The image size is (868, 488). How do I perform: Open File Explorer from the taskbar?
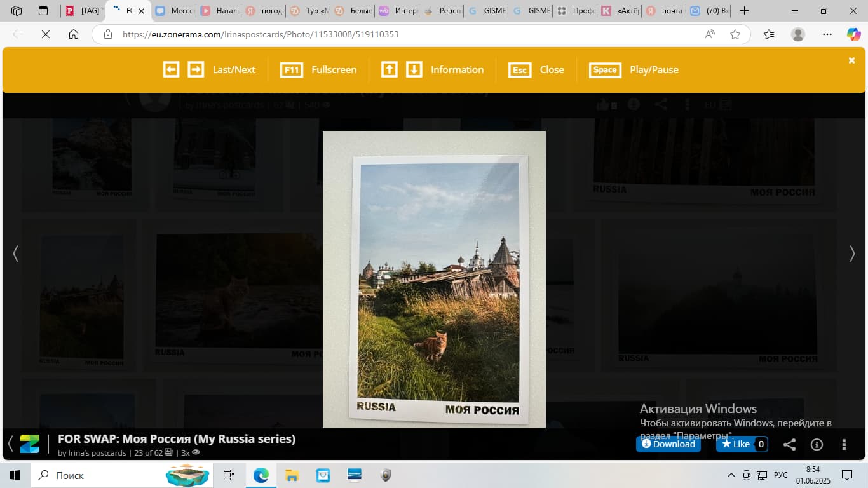coord(292,475)
